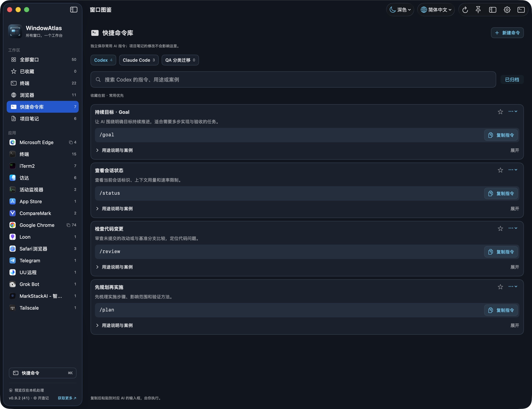Favorite the 查看会话状态 command star
This screenshot has width=532, height=409.
click(x=500, y=170)
